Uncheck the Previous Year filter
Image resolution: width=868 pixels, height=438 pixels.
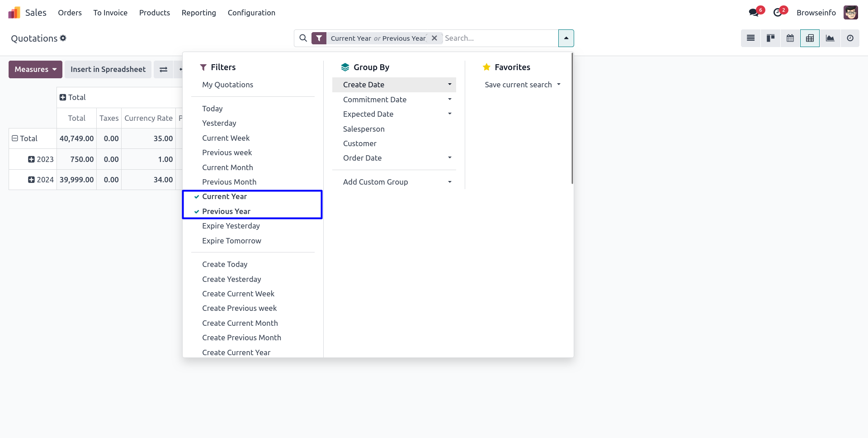(x=226, y=211)
